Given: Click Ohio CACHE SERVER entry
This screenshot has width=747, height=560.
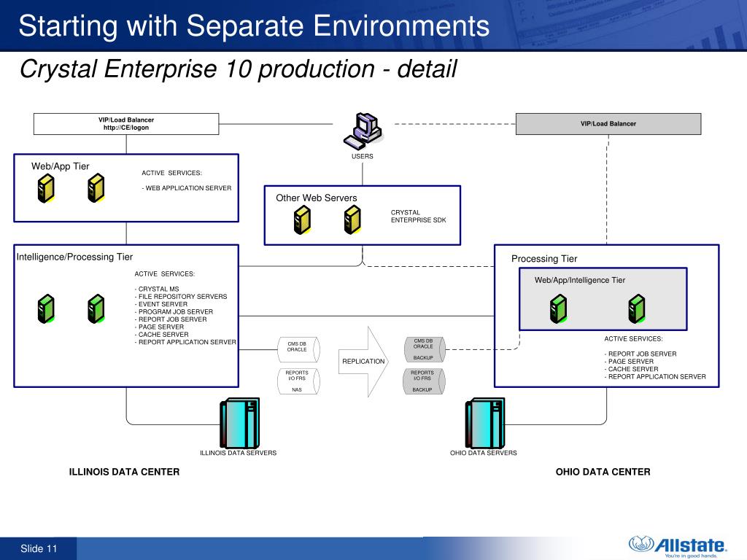Looking at the screenshot, I should pyautogui.click(x=631, y=369).
